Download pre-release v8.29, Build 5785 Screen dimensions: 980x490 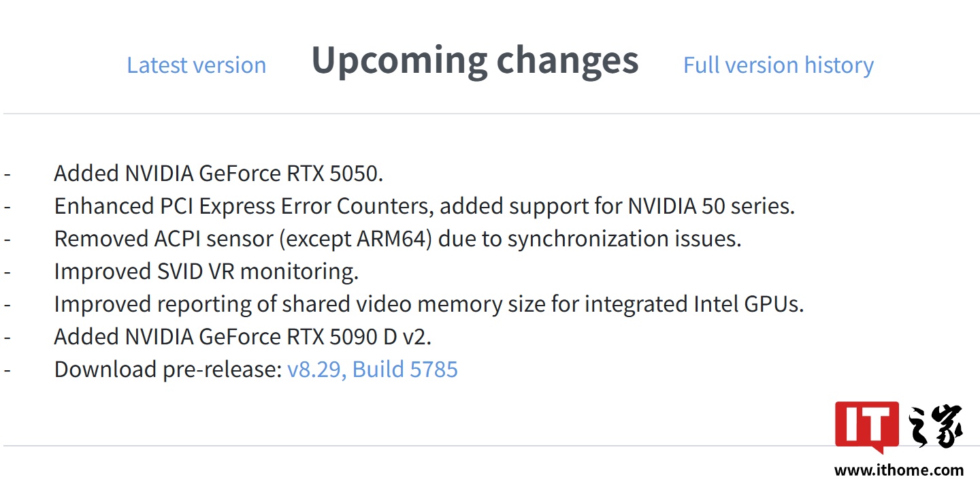372,370
